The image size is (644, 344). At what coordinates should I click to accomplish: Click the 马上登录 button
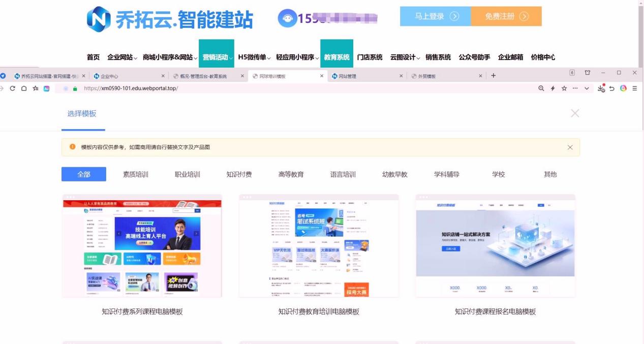(x=435, y=16)
